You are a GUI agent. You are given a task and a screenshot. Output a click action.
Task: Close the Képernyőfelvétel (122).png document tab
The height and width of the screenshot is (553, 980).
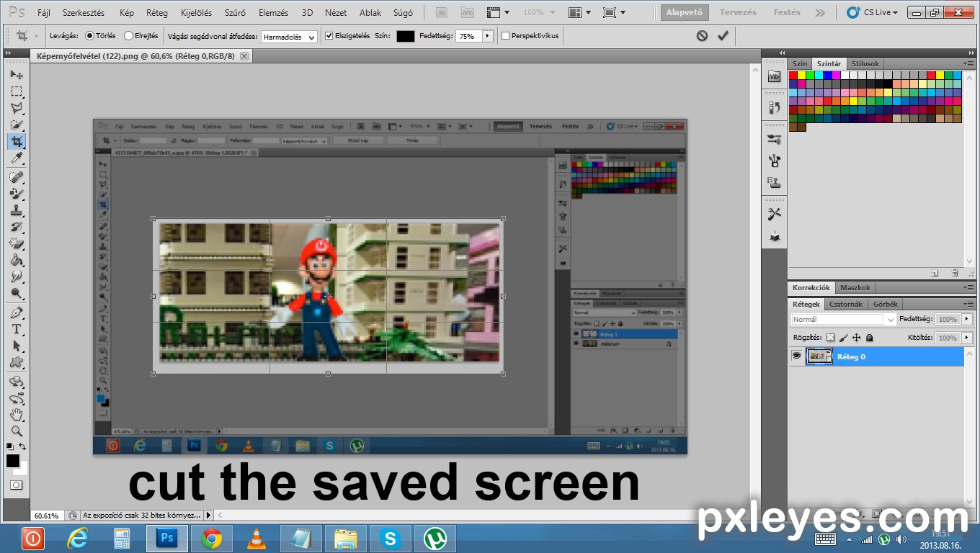pyautogui.click(x=244, y=55)
